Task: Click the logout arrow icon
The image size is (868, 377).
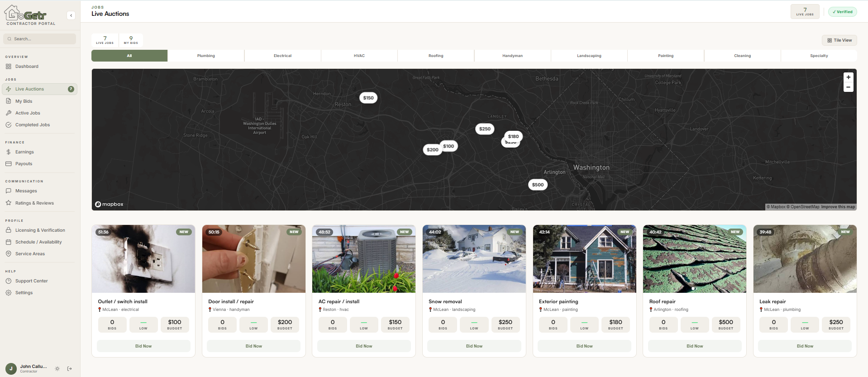Action: click(70, 369)
